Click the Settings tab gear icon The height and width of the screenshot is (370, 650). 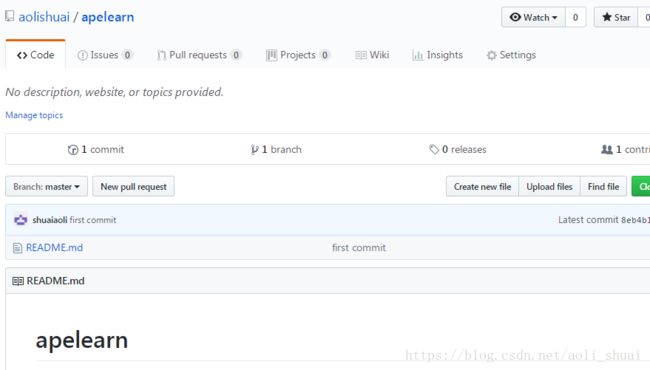pos(492,55)
